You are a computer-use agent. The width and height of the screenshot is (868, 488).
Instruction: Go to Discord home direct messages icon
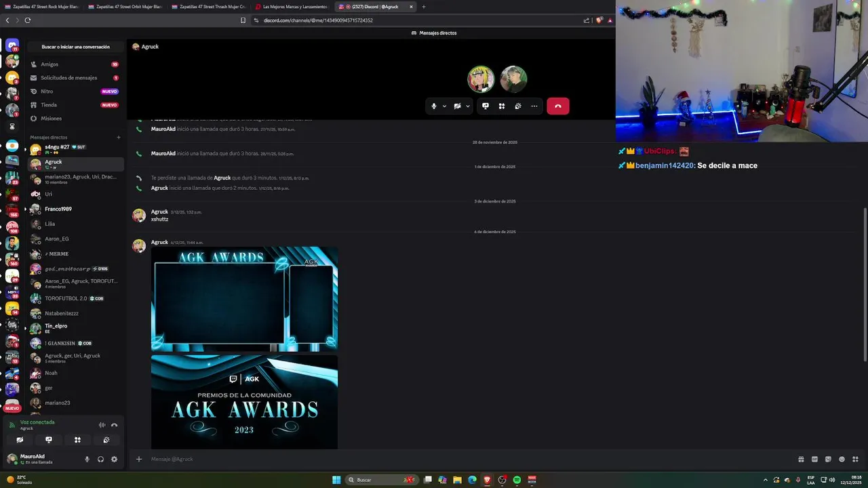click(x=12, y=45)
